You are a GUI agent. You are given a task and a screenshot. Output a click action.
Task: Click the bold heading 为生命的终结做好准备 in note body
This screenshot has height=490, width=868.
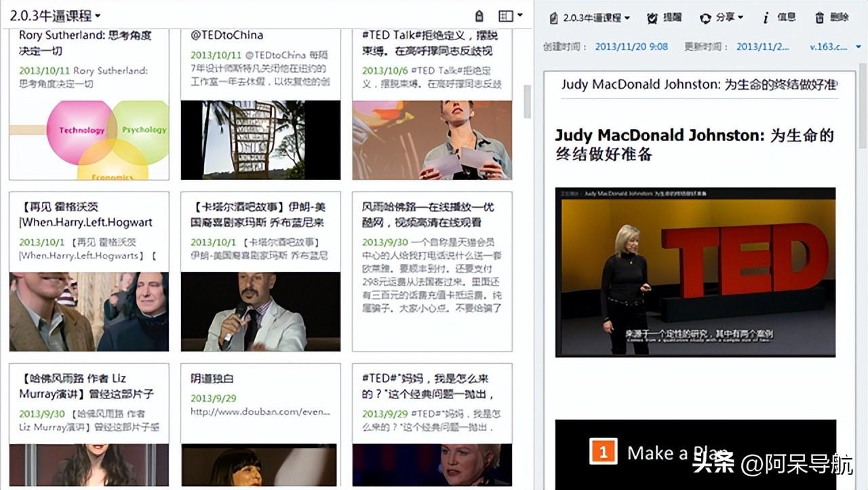694,145
